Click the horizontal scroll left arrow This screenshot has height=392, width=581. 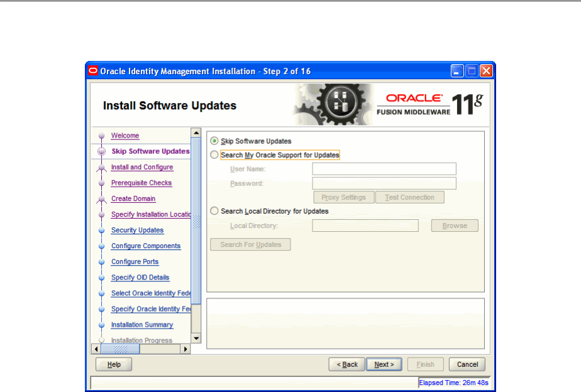point(96,349)
